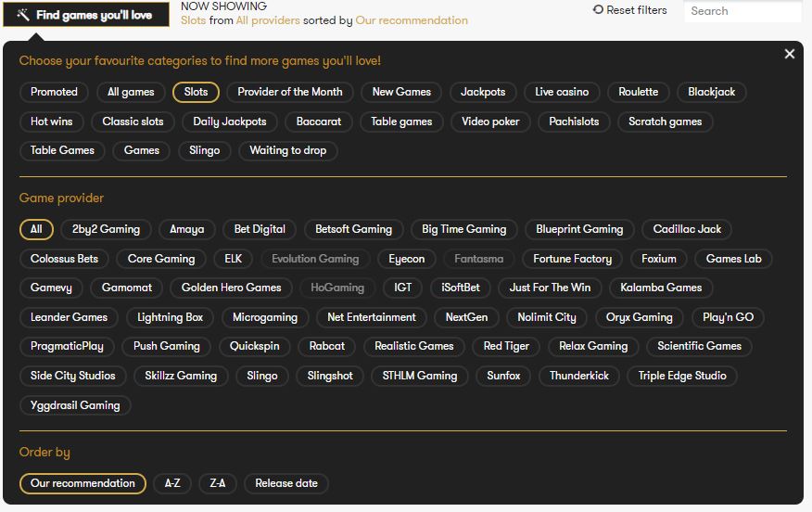Select the Pachislots category

coord(574,122)
